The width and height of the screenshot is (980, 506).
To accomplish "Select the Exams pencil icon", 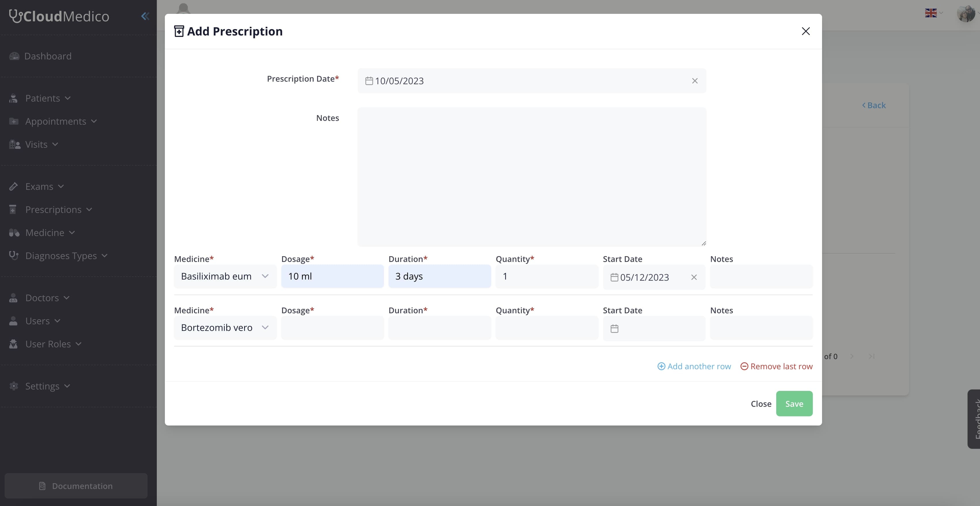I will click(x=14, y=186).
